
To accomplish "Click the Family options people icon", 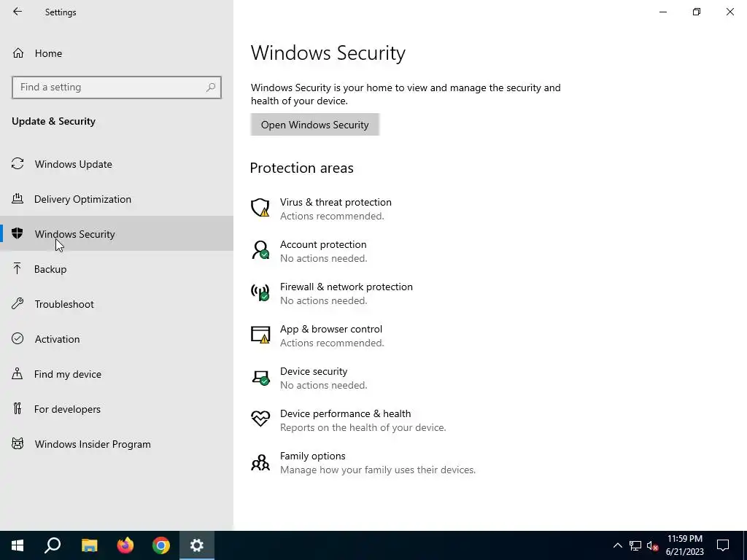I will pos(260,462).
